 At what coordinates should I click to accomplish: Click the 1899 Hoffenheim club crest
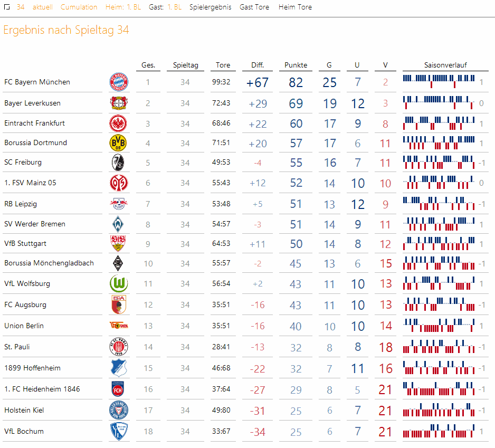coord(118,368)
